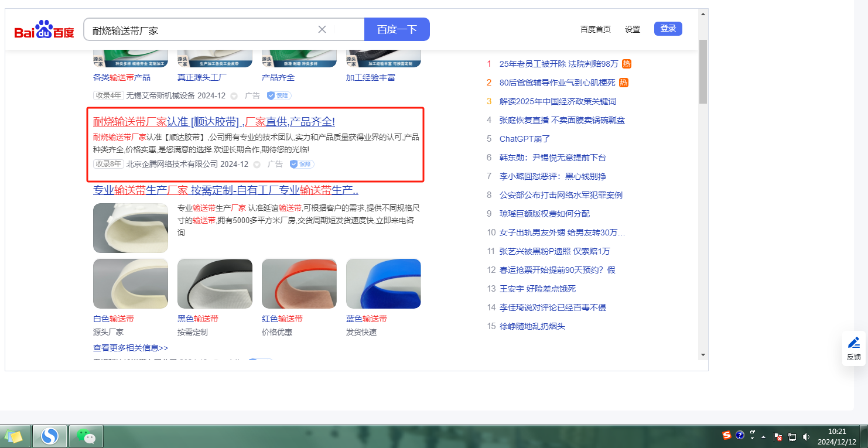Viewport: 868px width, 448px height.
Task: Open hot topic 徐峥随地乱扔烟头
Action: click(532, 326)
